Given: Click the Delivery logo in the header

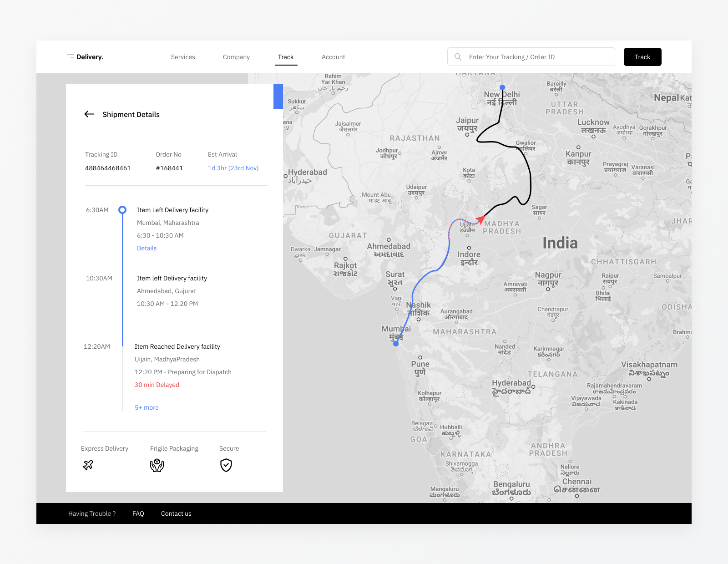Looking at the screenshot, I should click(86, 56).
